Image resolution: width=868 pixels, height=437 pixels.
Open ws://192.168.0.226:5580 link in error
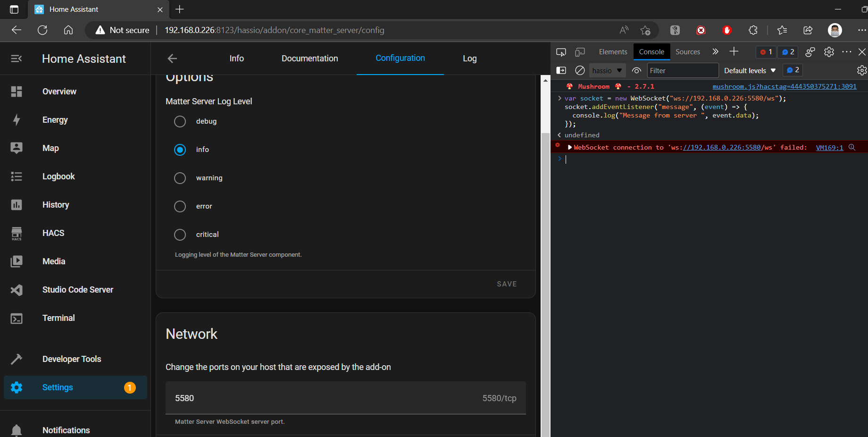[x=722, y=148]
